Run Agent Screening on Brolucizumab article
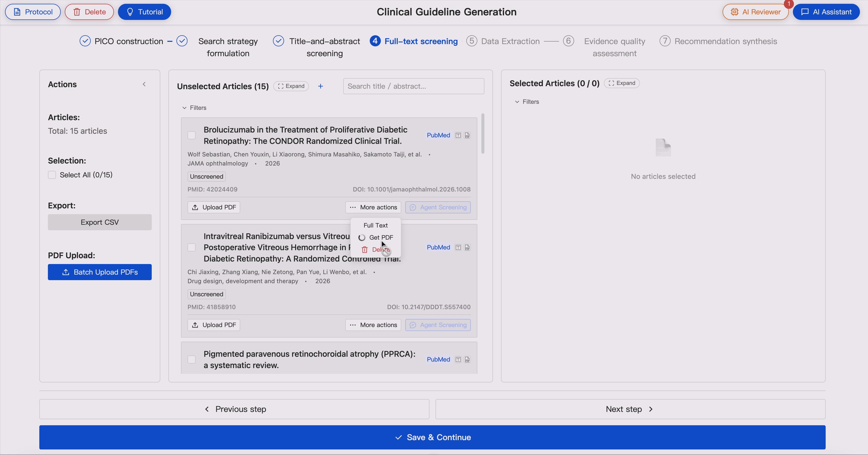868x455 pixels. coord(438,207)
